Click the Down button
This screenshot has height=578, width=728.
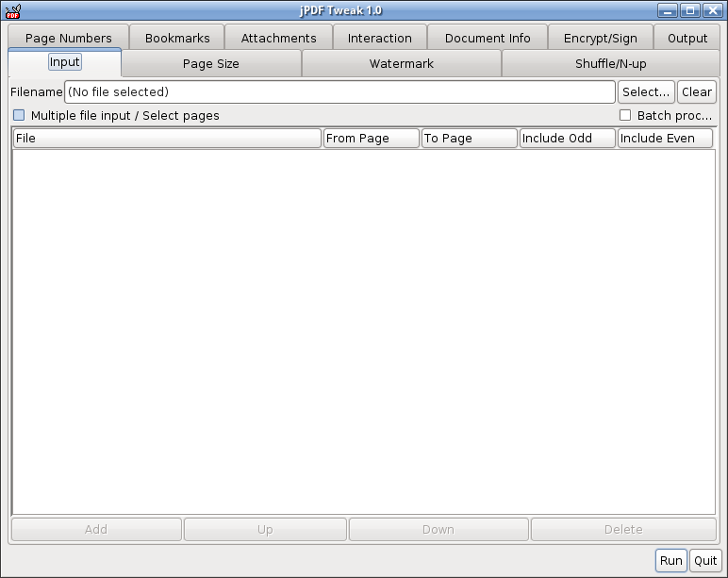[x=438, y=530]
